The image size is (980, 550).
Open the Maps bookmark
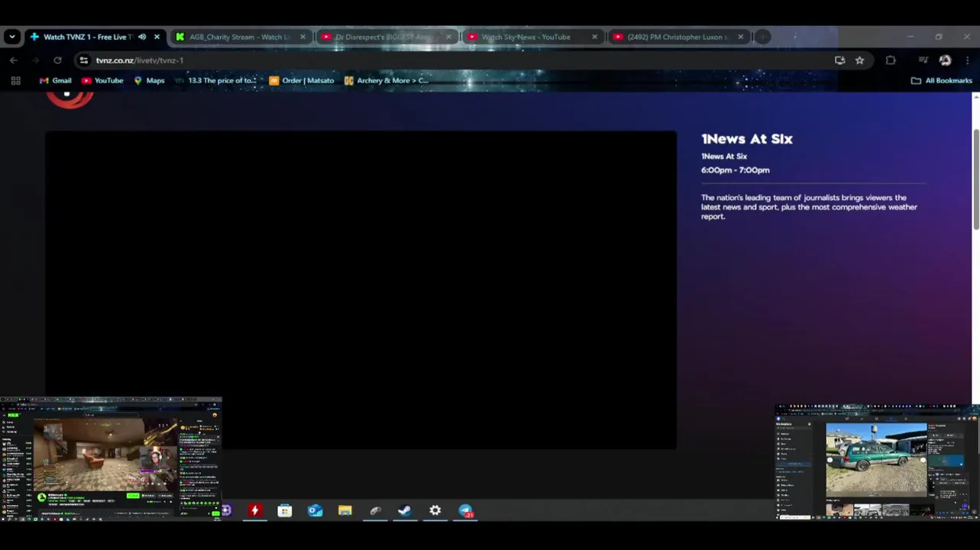149,80
